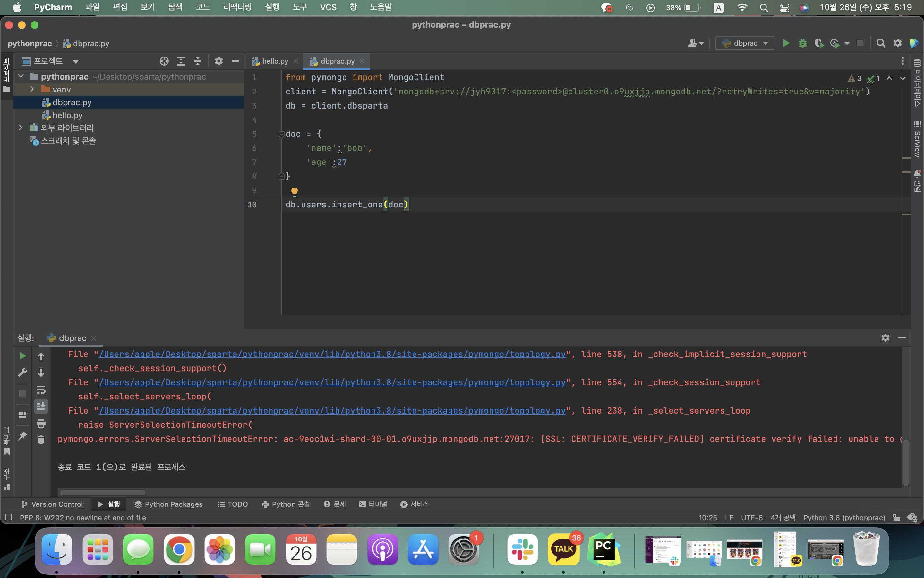Viewport: 924px width, 578px height.
Task: Open the notifications bell panel
Action: [x=917, y=180]
